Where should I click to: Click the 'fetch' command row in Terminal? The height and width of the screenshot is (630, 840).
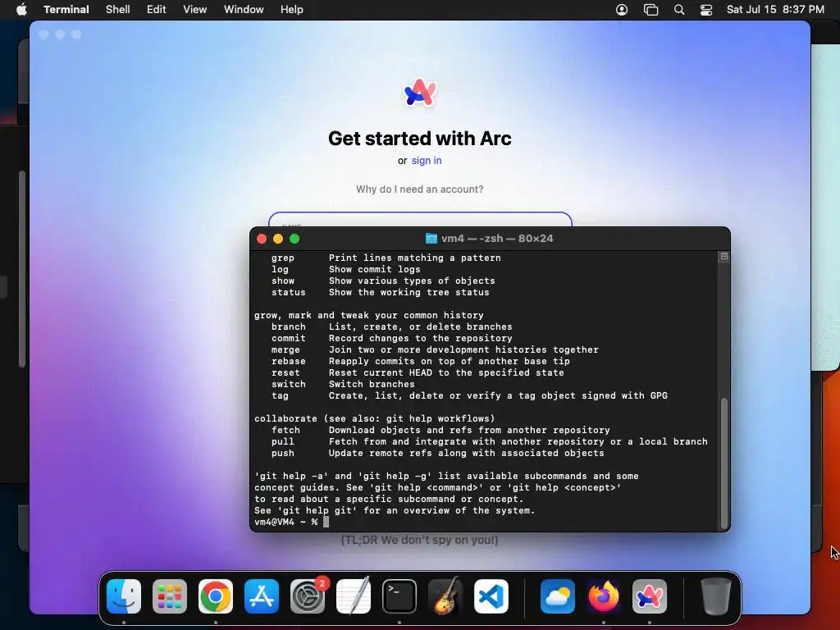[441, 430]
